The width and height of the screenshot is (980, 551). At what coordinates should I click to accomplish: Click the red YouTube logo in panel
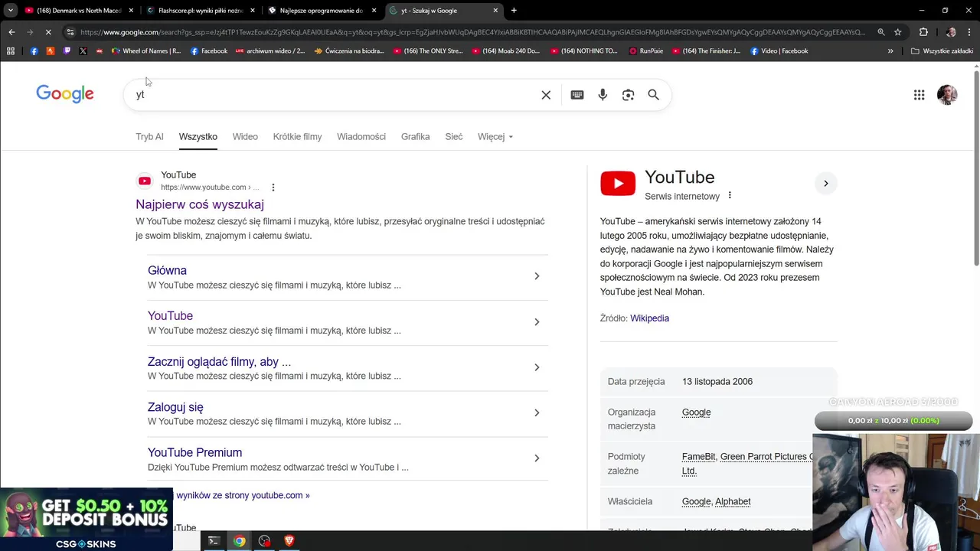618,184
